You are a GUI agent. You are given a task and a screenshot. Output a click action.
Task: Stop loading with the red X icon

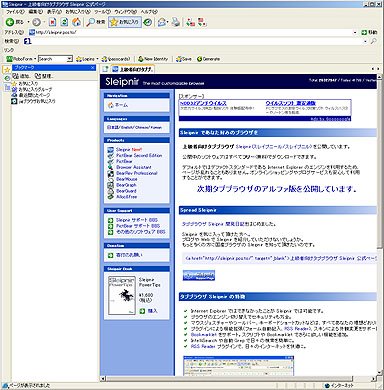tap(53, 22)
